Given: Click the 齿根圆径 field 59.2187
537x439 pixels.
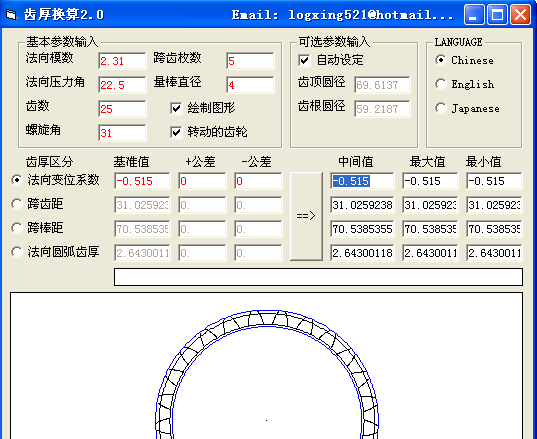Looking at the screenshot, I should 382,109.
